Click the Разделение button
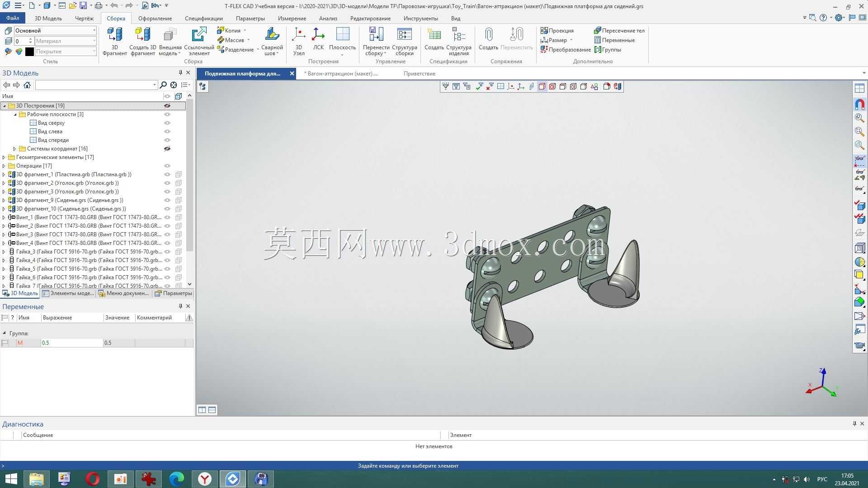This screenshot has width=868, height=488. [237, 50]
